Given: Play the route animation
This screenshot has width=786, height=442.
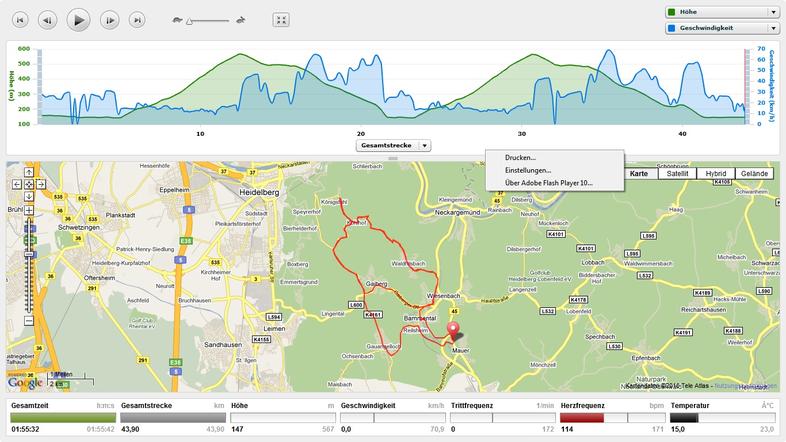Looking at the screenshot, I should tap(79, 20).
